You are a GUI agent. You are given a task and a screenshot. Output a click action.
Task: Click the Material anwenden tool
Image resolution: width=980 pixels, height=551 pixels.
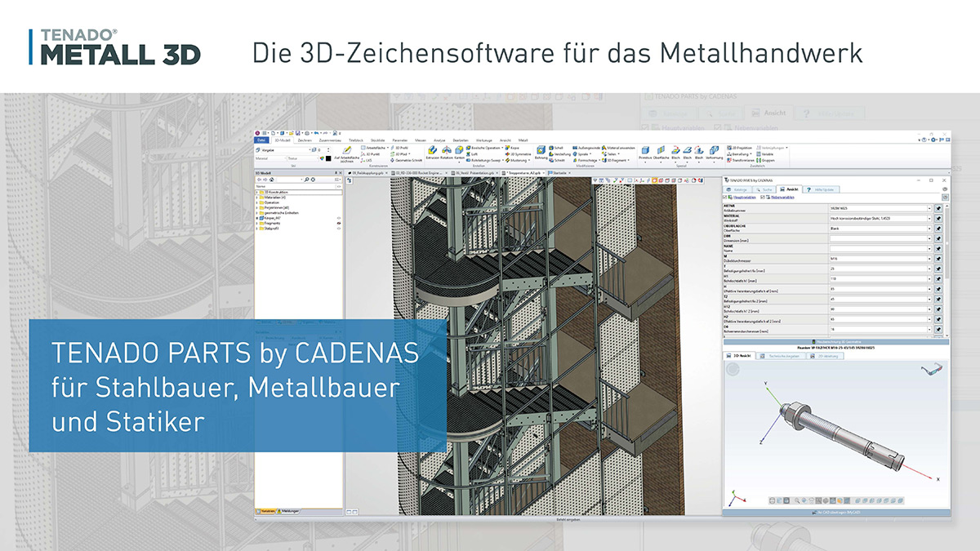(x=618, y=148)
